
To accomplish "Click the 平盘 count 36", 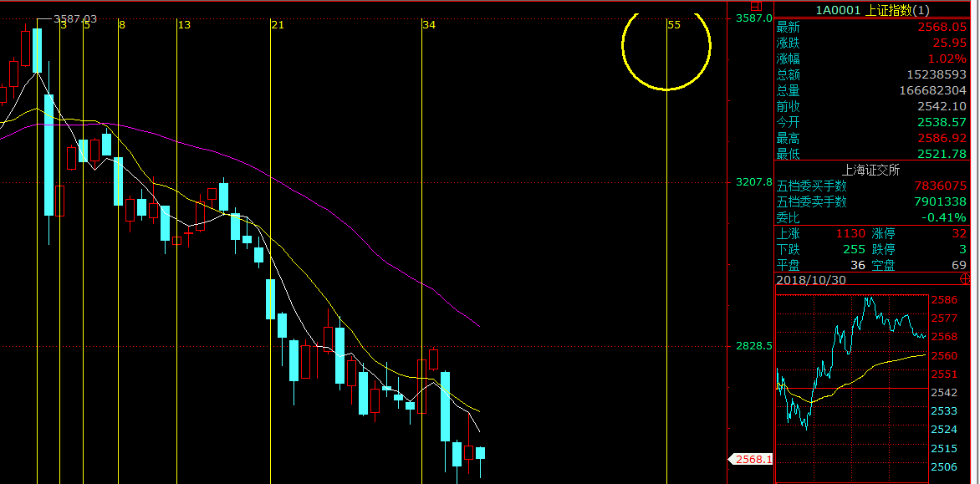I will pos(858,266).
